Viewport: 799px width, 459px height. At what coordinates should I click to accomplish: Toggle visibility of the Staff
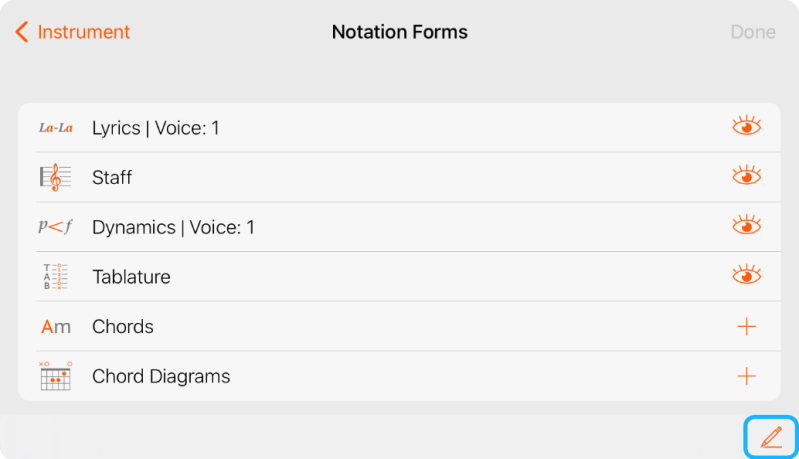[746, 177]
